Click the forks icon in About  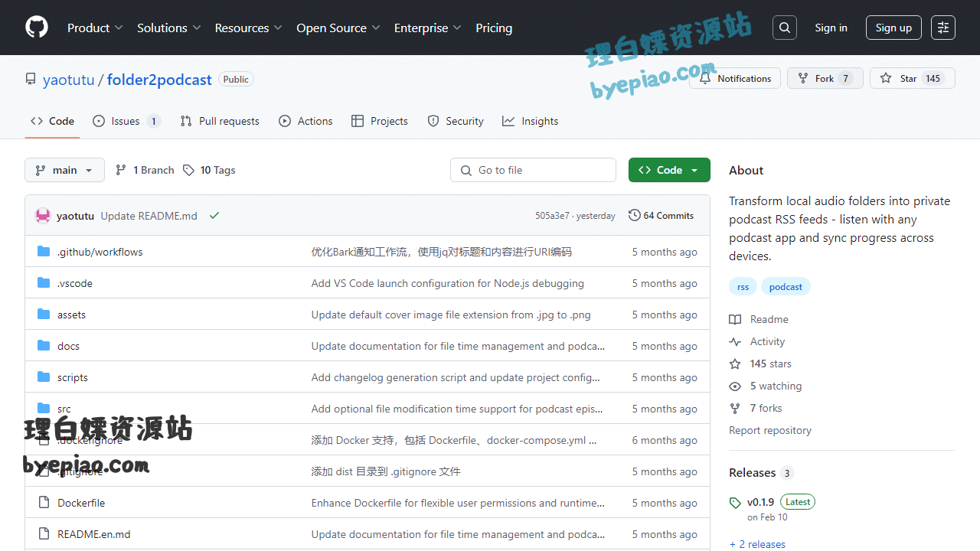735,408
